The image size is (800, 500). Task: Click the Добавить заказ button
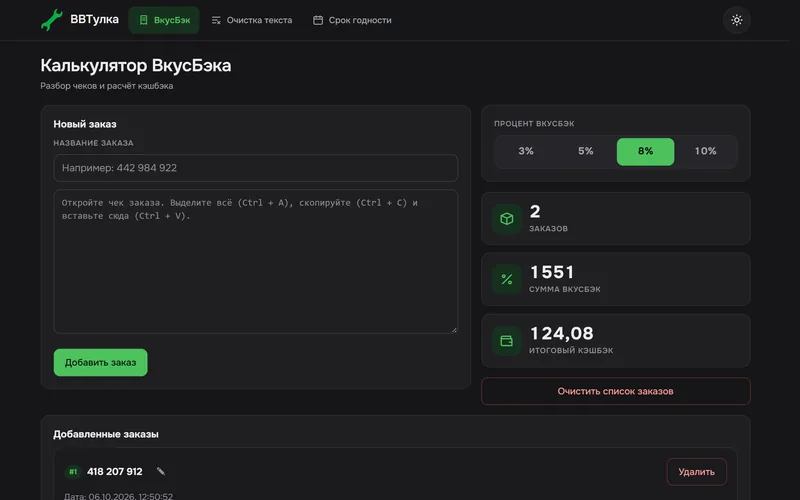[101, 362]
